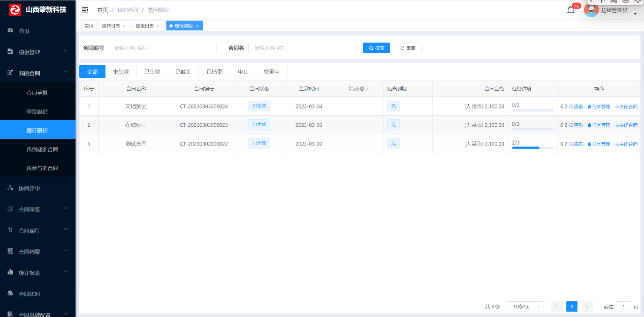This screenshot has height=317, width=644.
Task: Collapse the 我的合同 sidebar menu
Action: (x=38, y=73)
